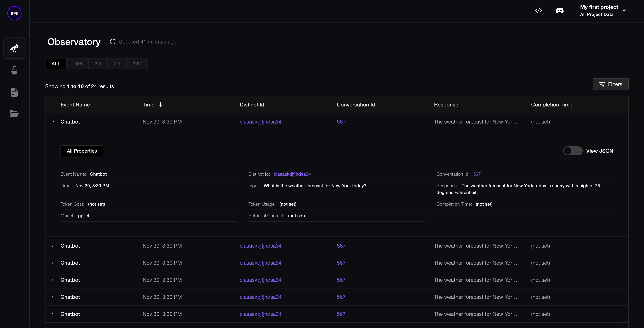Click the Event Name column header
Image resolution: width=644 pixels, height=328 pixels.
click(75, 105)
